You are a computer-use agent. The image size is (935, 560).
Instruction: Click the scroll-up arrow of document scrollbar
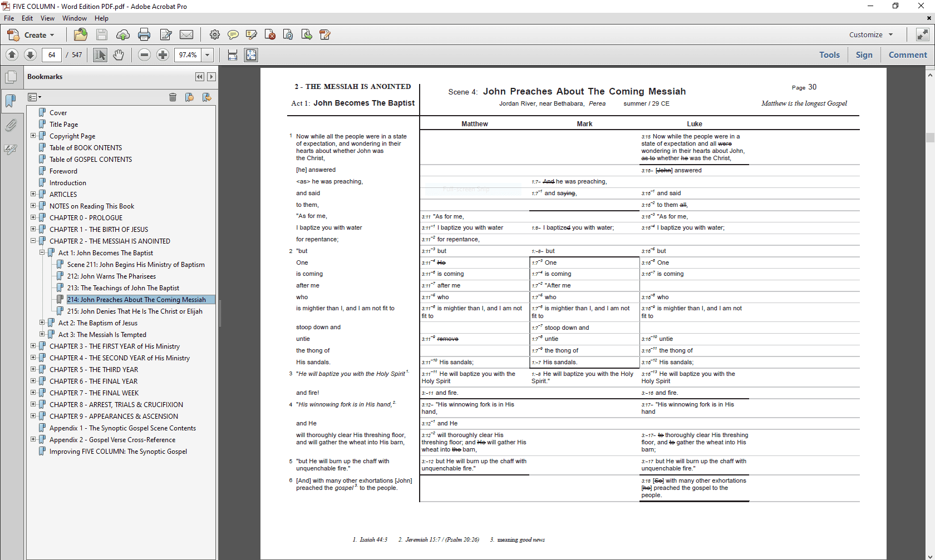930,75
